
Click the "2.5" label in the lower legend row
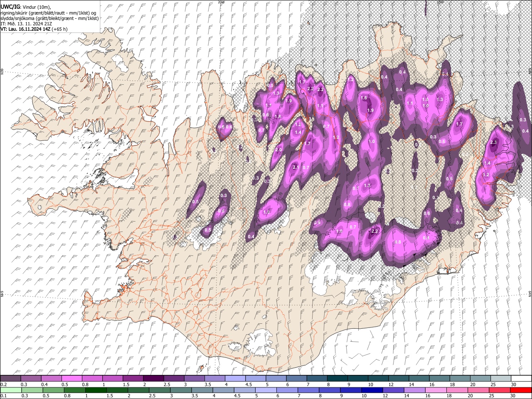click(152, 396)
